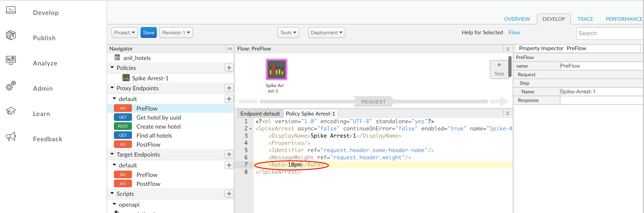Open the Project dropdown

[125, 33]
